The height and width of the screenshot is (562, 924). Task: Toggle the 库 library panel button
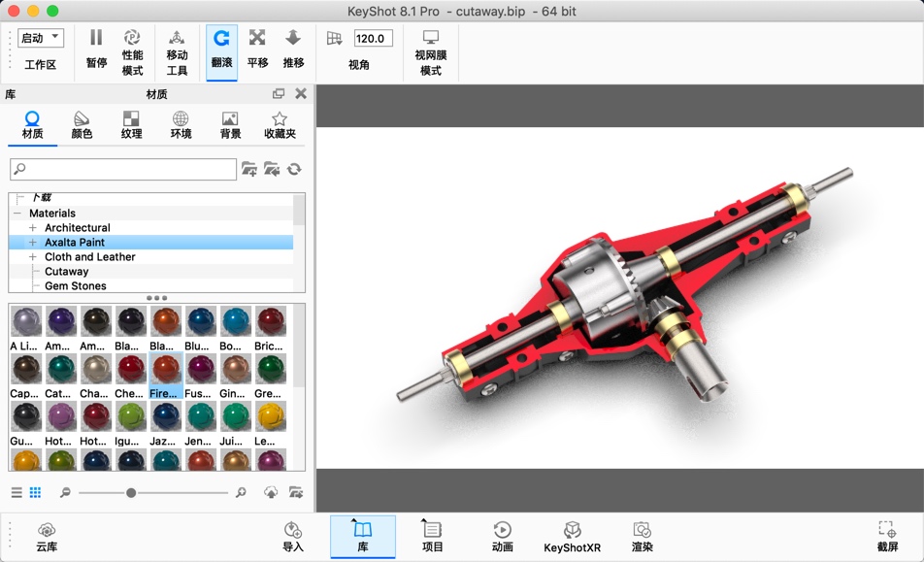click(x=363, y=537)
